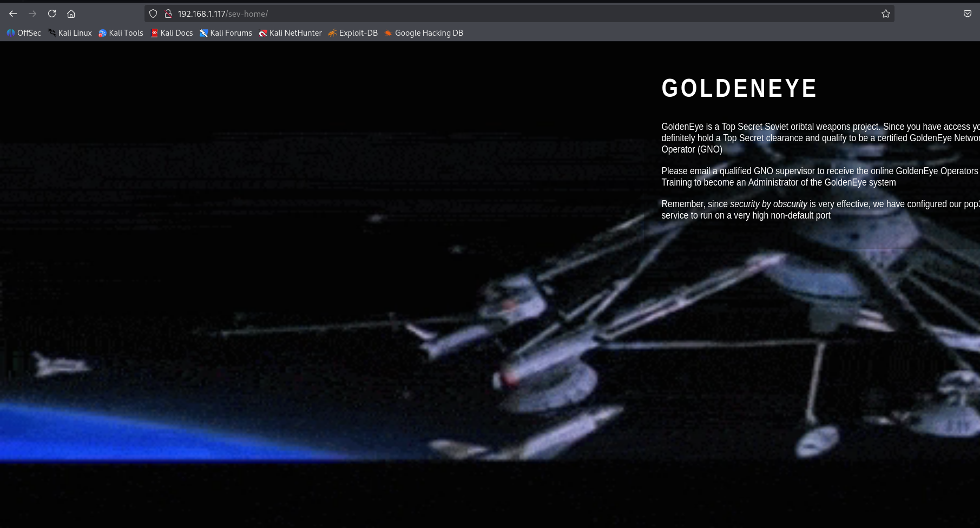Open the Exploit-DB bookmark
Image resolution: width=980 pixels, height=528 pixels.
point(353,33)
